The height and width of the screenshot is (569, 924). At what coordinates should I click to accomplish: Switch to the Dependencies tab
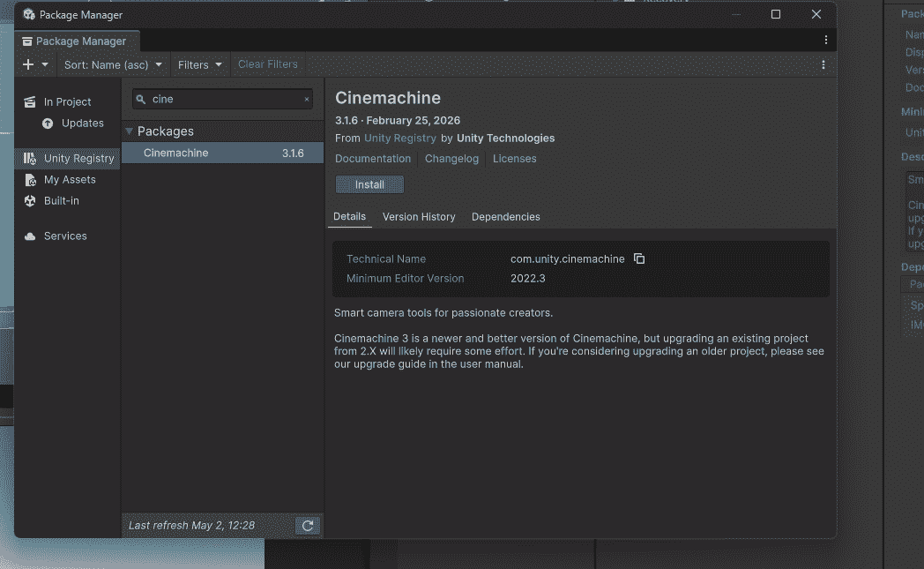[x=505, y=217]
